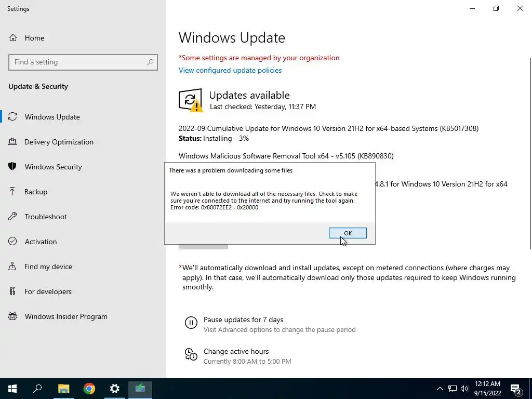
Task: Dismiss the error dialog with OK
Action: coord(348,233)
